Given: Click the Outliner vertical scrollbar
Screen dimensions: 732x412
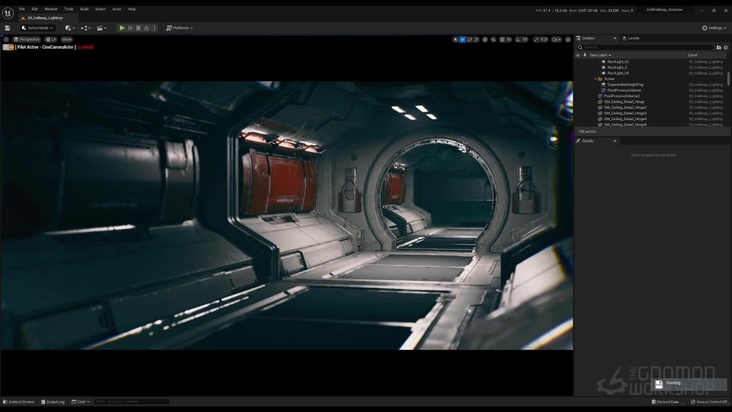Looking at the screenshot, I should (729, 78).
